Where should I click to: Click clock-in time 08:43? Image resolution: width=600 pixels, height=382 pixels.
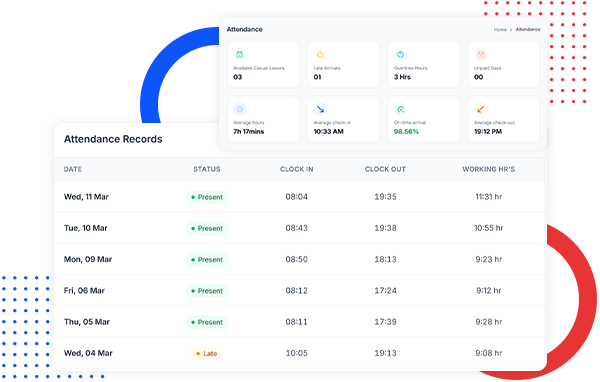297,228
